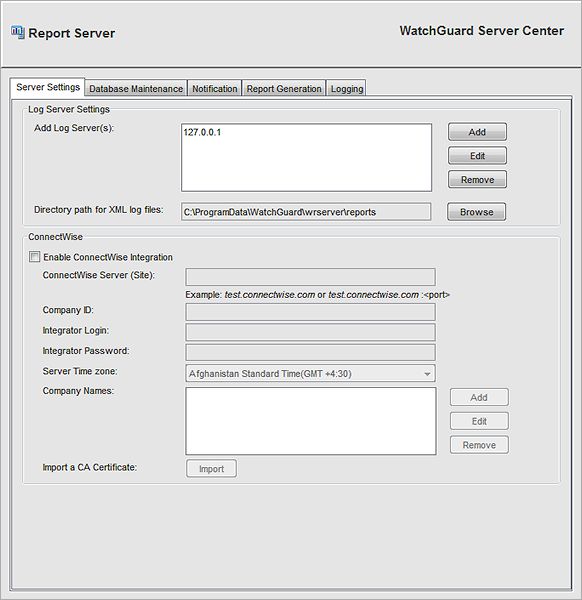The height and width of the screenshot is (600, 582).
Task: Click the Integrator Login field
Action: coord(310,332)
